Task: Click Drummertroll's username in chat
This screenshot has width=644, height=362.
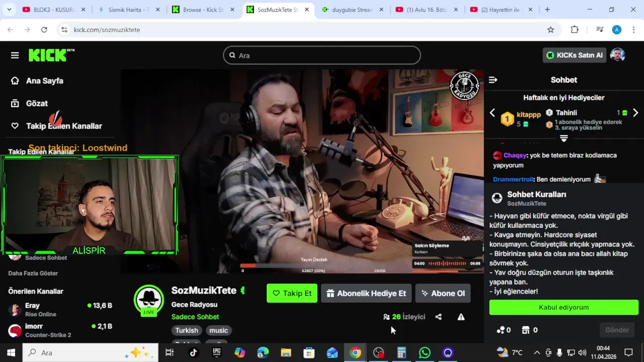Action: click(x=513, y=179)
